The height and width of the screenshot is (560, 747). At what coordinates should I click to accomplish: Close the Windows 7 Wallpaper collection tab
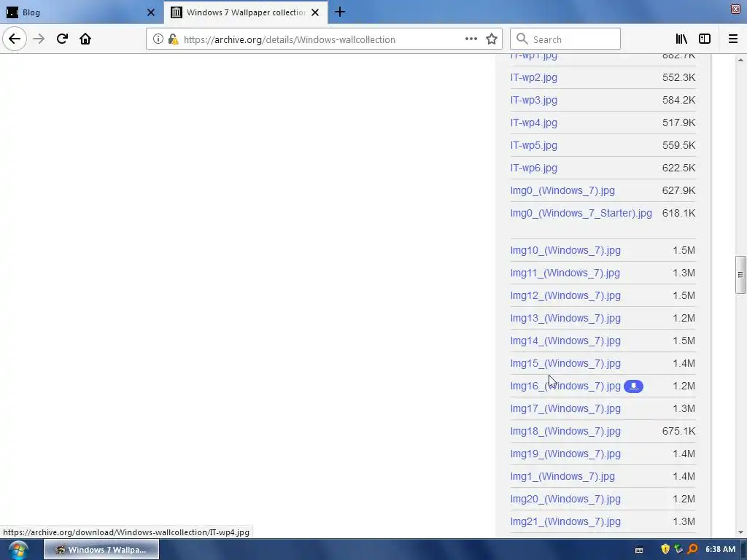(315, 12)
